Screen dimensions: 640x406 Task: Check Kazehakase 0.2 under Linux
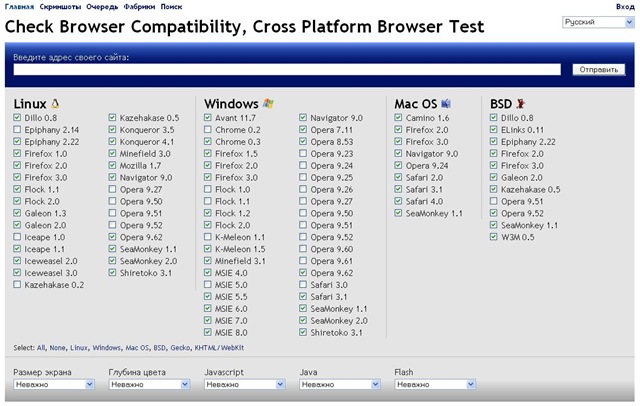(17, 284)
